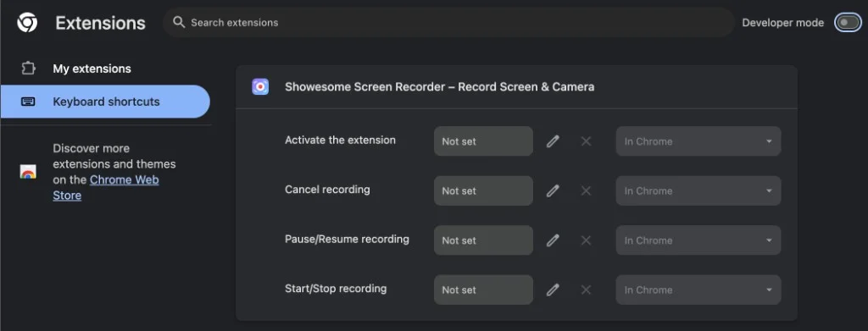Click the Keyboard shortcuts keyboard icon

(28, 102)
